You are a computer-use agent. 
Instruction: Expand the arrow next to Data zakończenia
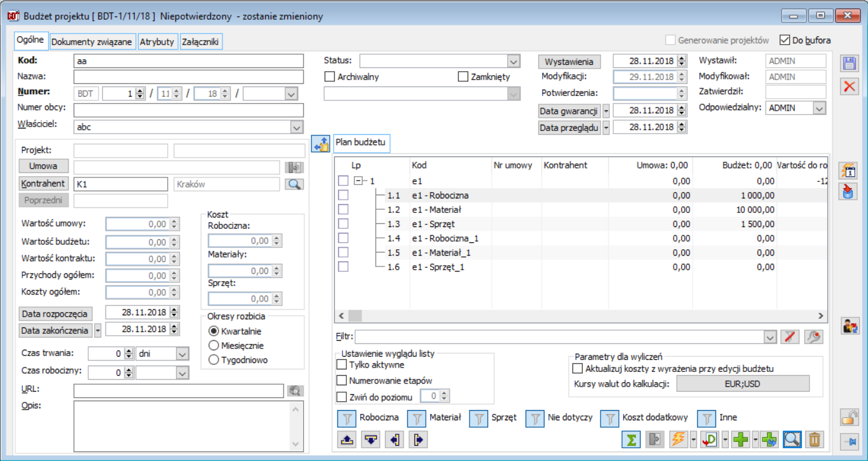[98, 330]
